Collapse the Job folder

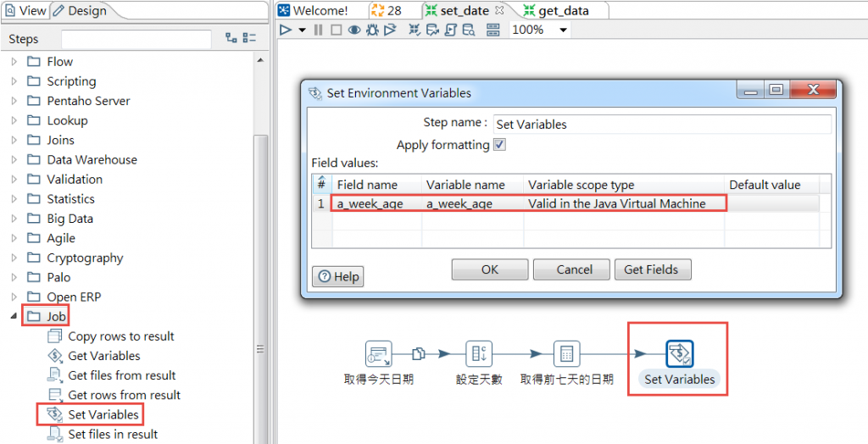pos(14,317)
